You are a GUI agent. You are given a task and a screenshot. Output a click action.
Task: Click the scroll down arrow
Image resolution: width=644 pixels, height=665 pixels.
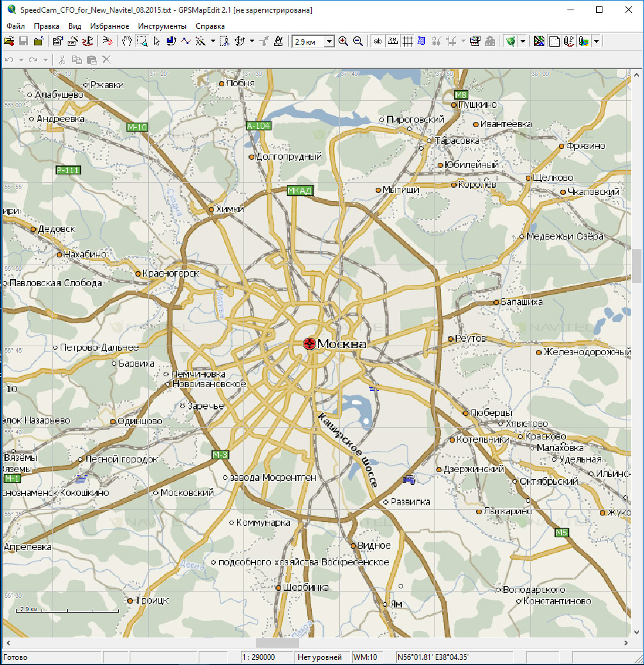click(636, 632)
